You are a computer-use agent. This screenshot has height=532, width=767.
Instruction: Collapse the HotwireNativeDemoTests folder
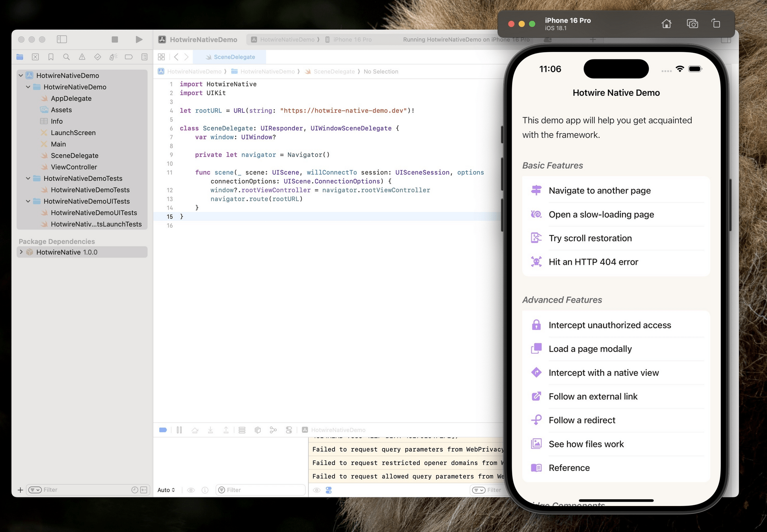pos(28,178)
